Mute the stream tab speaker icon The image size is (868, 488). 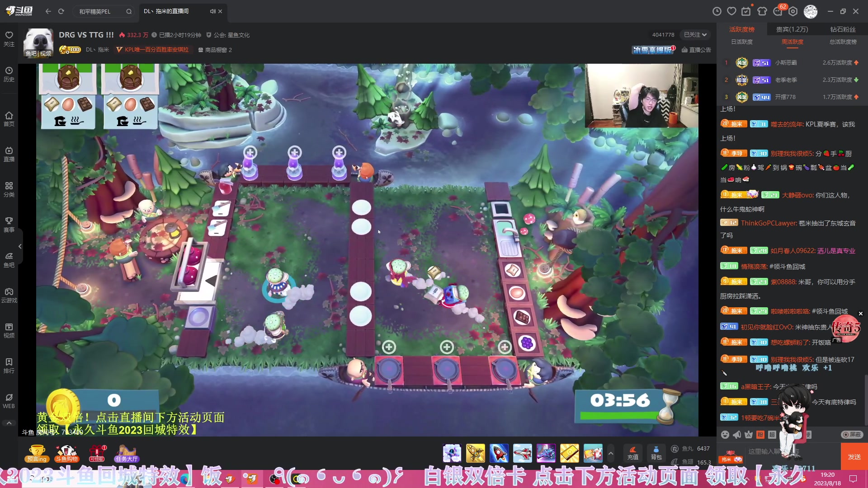tap(212, 11)
